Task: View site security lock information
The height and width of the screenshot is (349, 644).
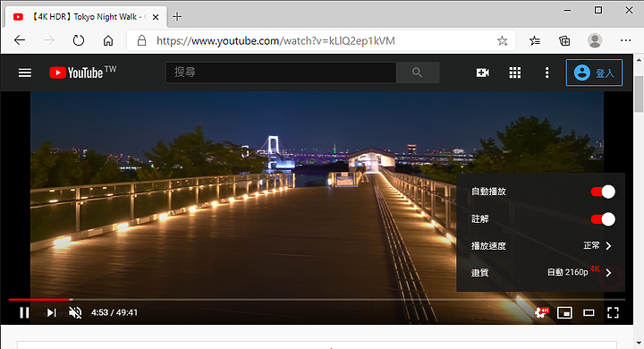Action: [141, 40]
